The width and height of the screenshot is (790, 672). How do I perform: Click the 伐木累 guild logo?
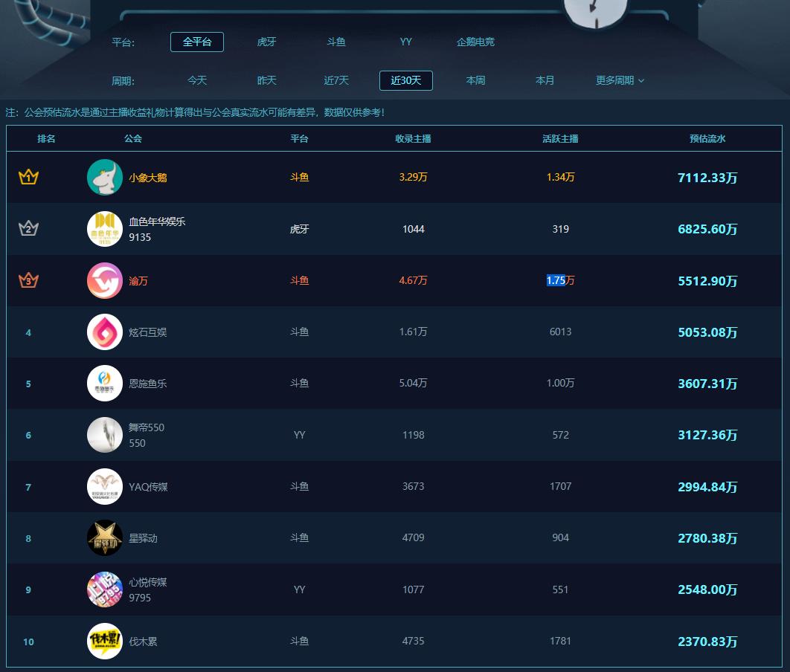coord(105,642)
